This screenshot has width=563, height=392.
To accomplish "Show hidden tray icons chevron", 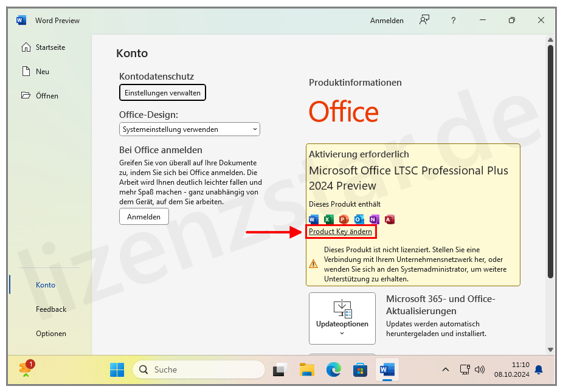I will point(446,370).
